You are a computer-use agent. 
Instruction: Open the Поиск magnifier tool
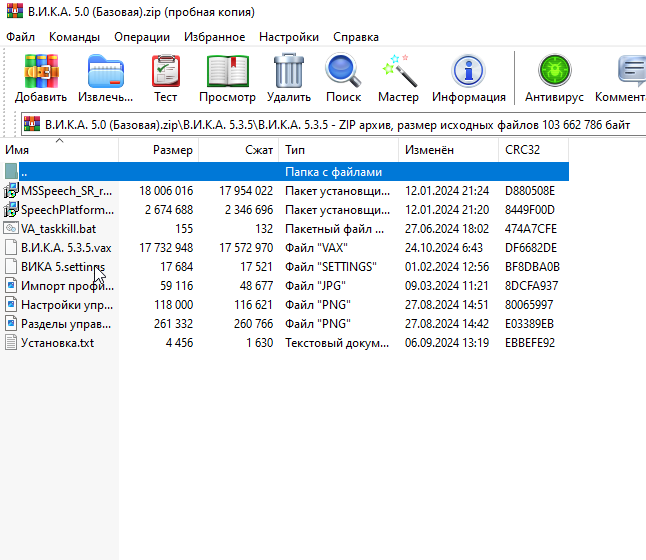coord(343,70)
